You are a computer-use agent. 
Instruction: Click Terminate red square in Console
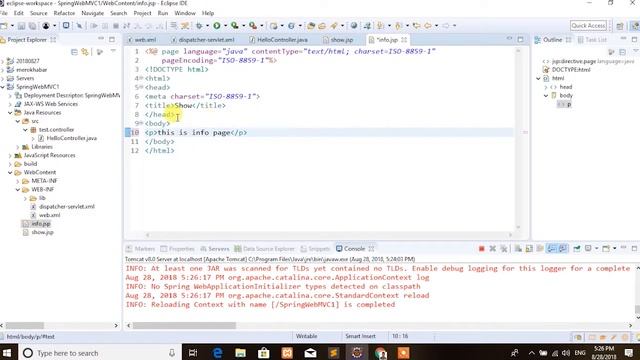(x=481, y=249)
